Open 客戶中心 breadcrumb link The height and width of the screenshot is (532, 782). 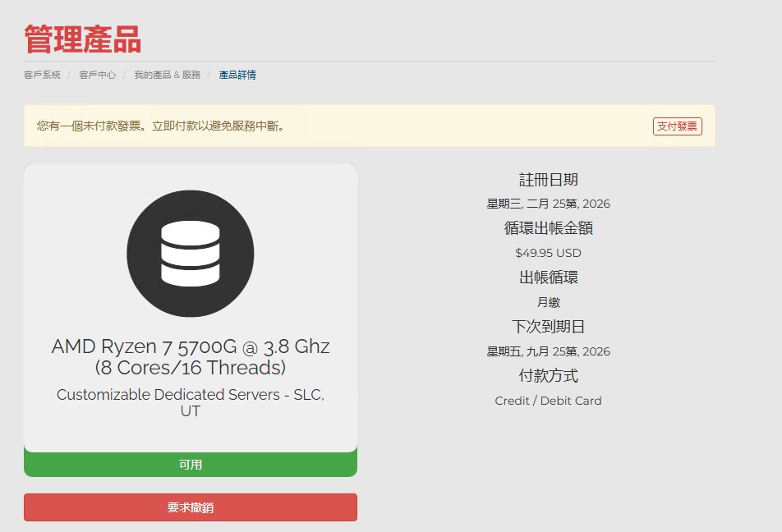pos(97,75)
